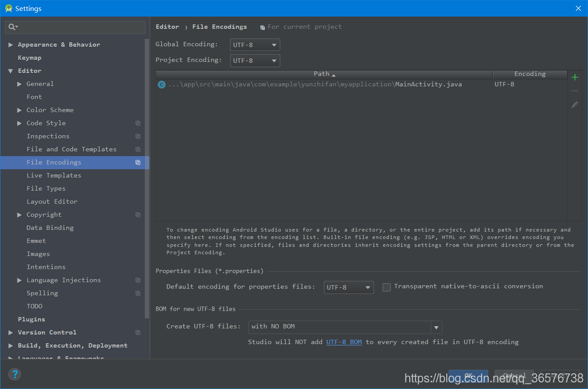Expand the General tree node
The image size is (588, 389).
pos(19,84)
